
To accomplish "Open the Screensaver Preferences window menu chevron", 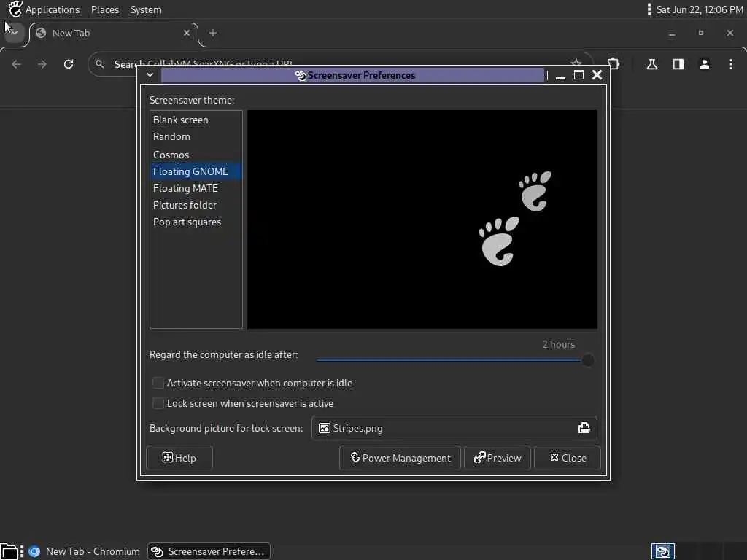I will click(150, 75).
